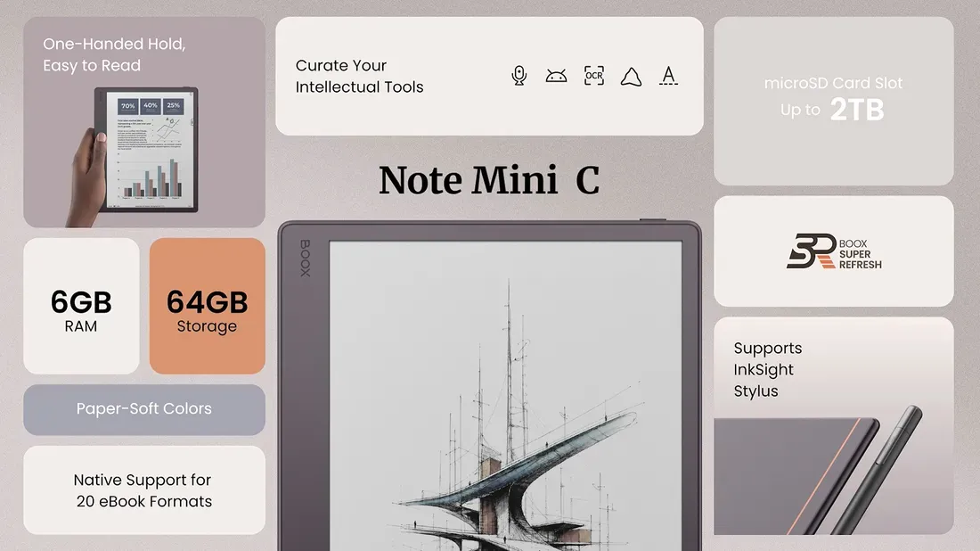Click "Supports InkSight Stylus" text
The height and width of the screenshot is (551, 980).
tap(767, 370)
